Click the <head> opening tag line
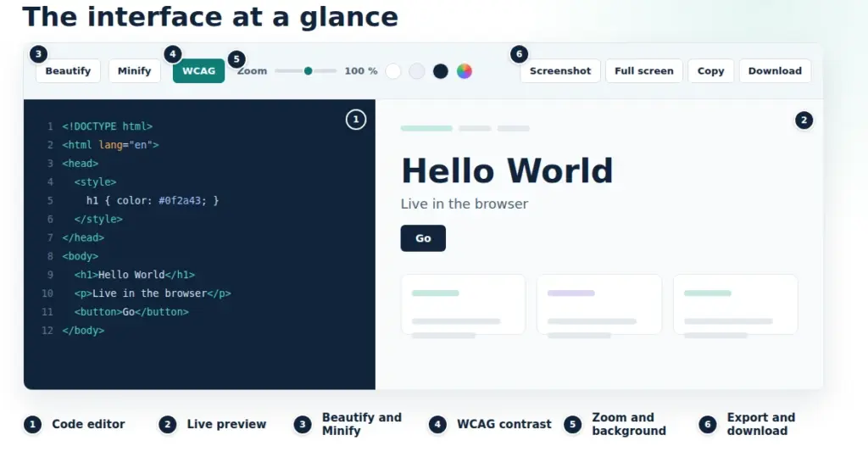The height and width of the screenshot is (452, 868). point(81,164)
